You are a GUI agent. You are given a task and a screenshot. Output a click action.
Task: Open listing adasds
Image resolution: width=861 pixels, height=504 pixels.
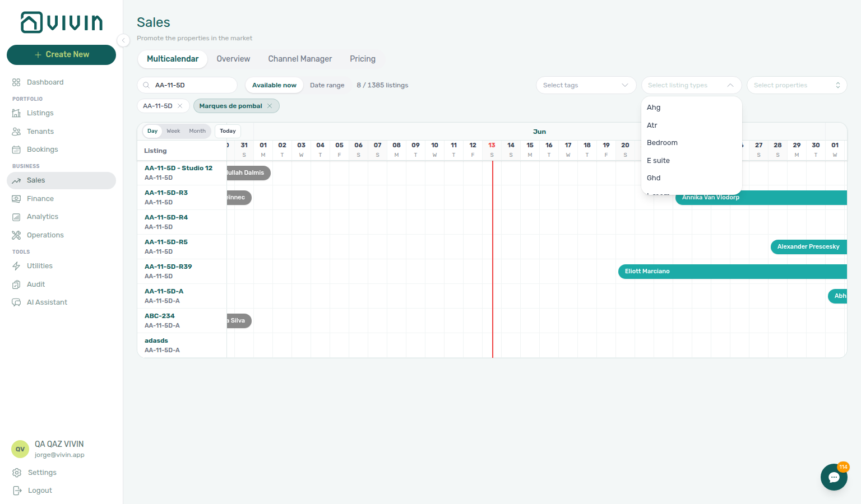[x=156, y=340]
